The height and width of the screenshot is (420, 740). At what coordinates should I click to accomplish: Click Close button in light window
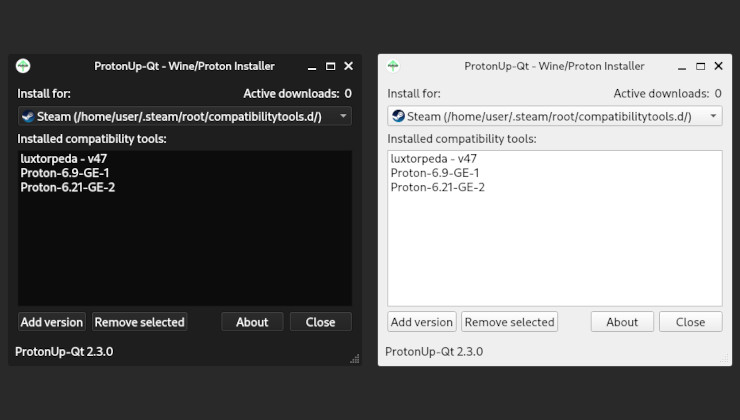(690, 322)
